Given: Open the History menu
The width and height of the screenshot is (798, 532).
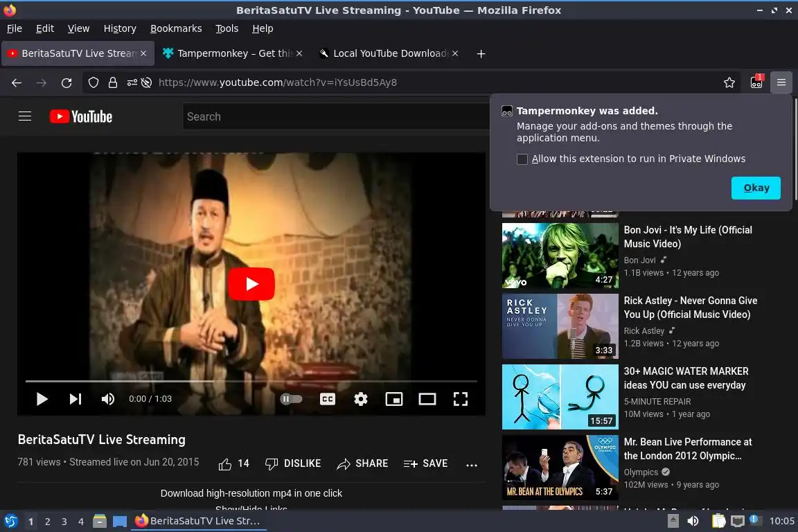Looking at the screenshot, I should [120, 28].
